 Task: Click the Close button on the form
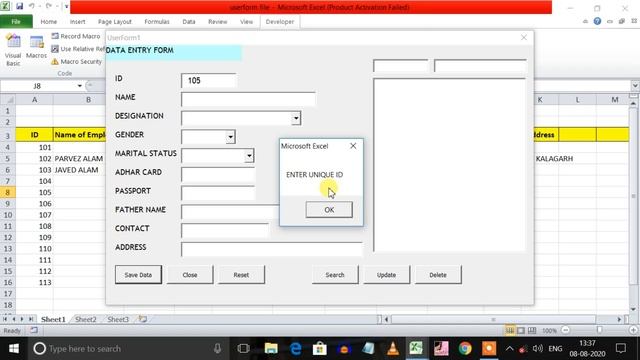click(x=190, y=275)
